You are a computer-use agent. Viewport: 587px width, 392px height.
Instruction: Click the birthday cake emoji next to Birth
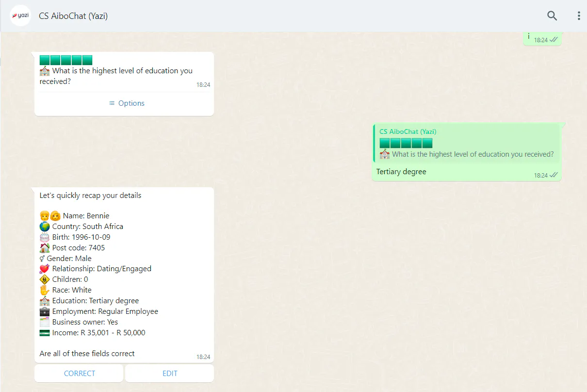[45, 237]
